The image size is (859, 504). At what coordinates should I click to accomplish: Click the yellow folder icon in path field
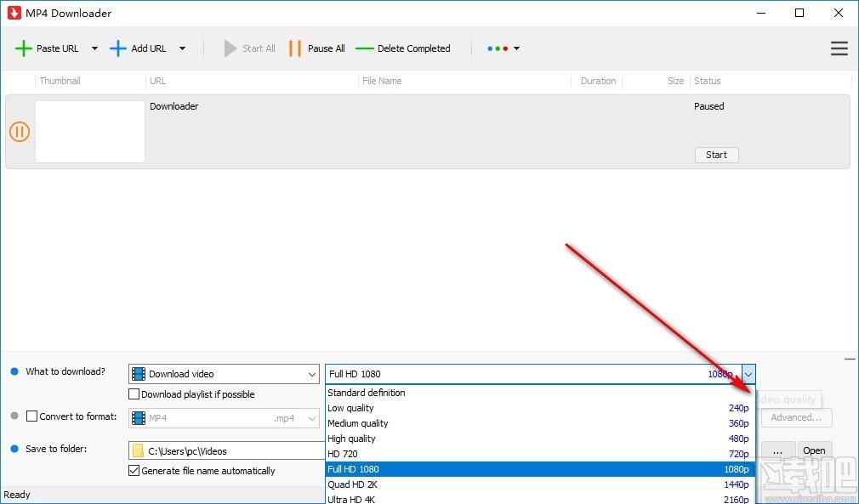[x=138, y=451]
